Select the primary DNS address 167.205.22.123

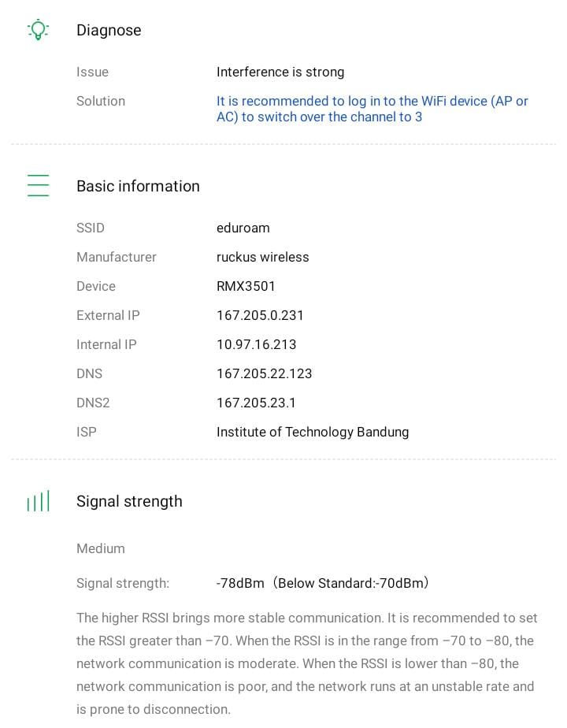coord(264,373)
